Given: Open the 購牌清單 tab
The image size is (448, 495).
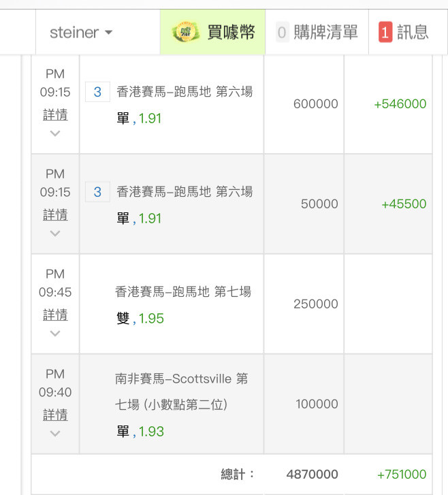Looking at the screenshot, I should point(317,32).
